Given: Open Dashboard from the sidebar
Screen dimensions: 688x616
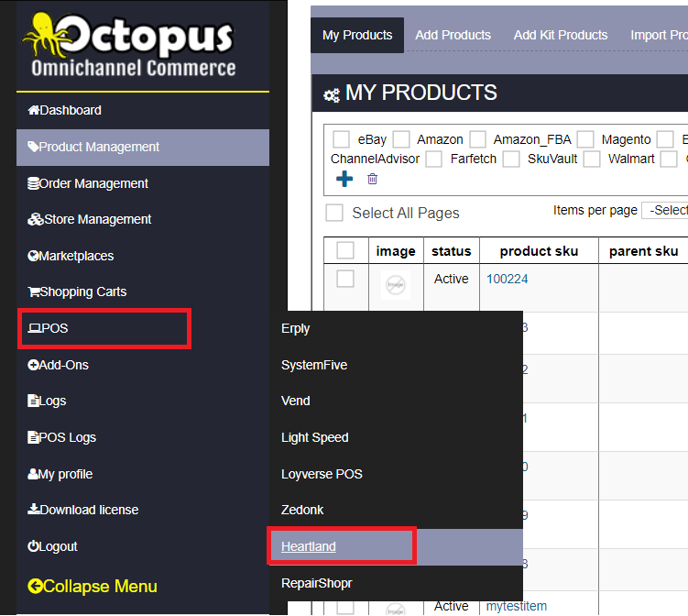Looking at the screenshot, I should (143, 110).
